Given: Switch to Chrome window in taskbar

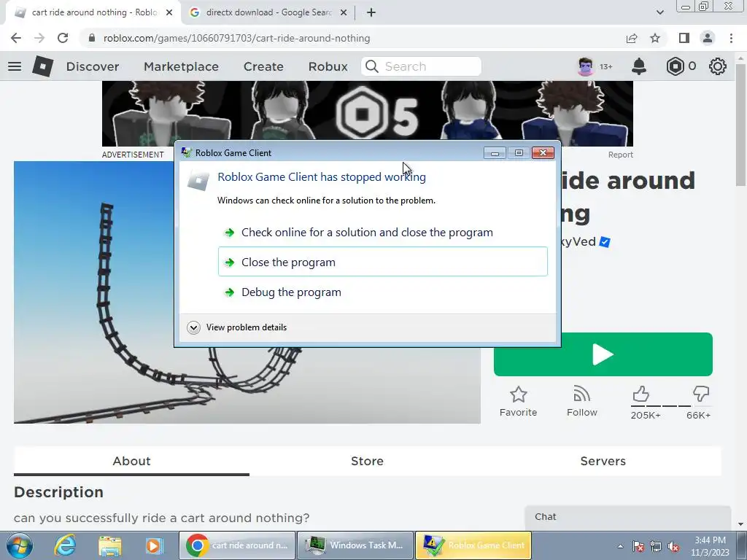Looking at the screenshot, I should pos(237,545).
